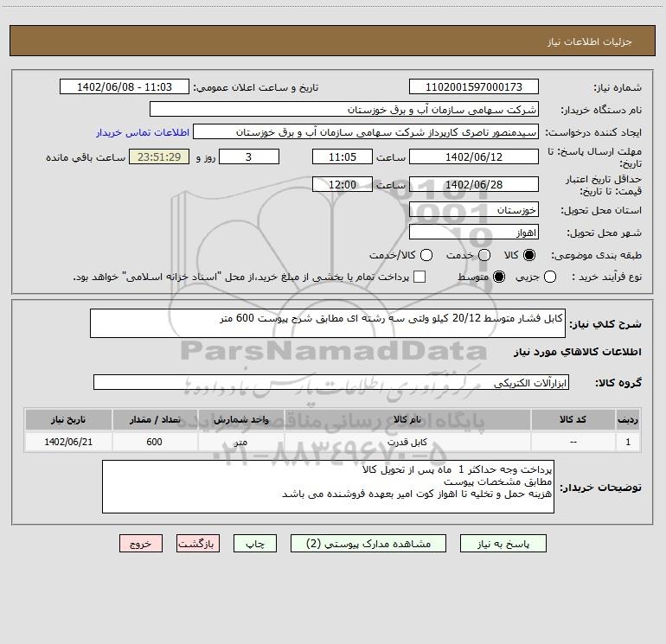Screen dimensions: 666x644
Task: Click the خروج exit button
Action: (x=141, y=544)
